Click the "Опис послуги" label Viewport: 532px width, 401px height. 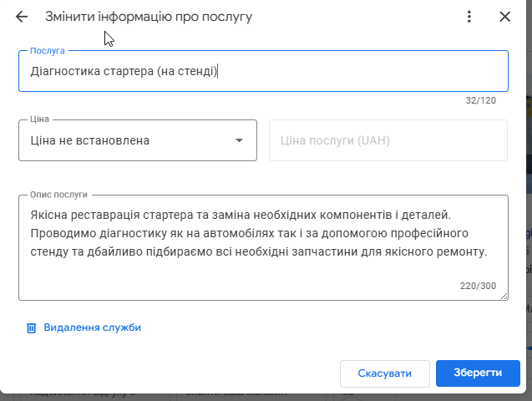point(58,195)
